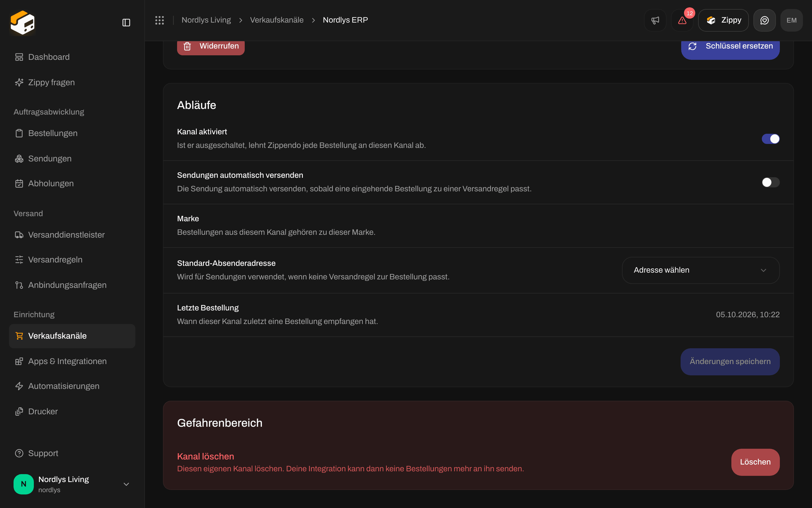The width and height of the screenshot is (812, 508).
Task: Click the Kanal löschen label
Action: [206, 456]
